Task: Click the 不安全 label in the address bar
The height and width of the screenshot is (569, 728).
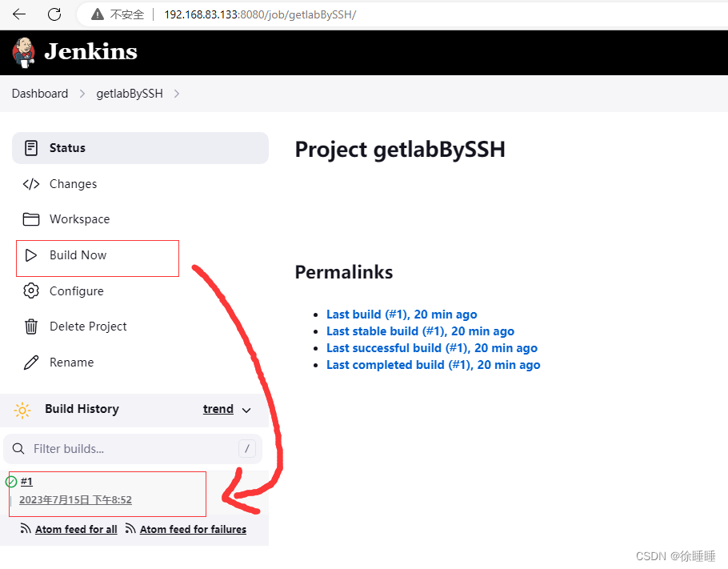Action: pyautogui.click(x=126, y=15)
